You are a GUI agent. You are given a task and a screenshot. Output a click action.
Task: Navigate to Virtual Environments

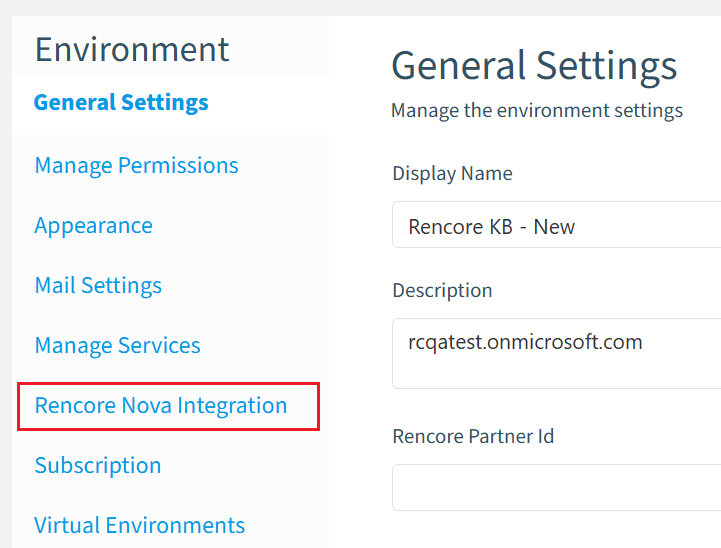tap(140, 525)
